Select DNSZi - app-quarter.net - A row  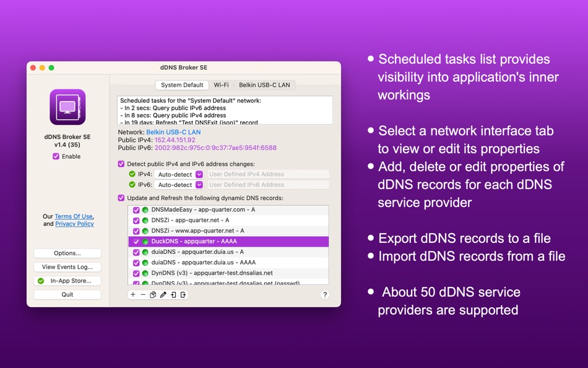pyautogui.click(x=228, y=221)
